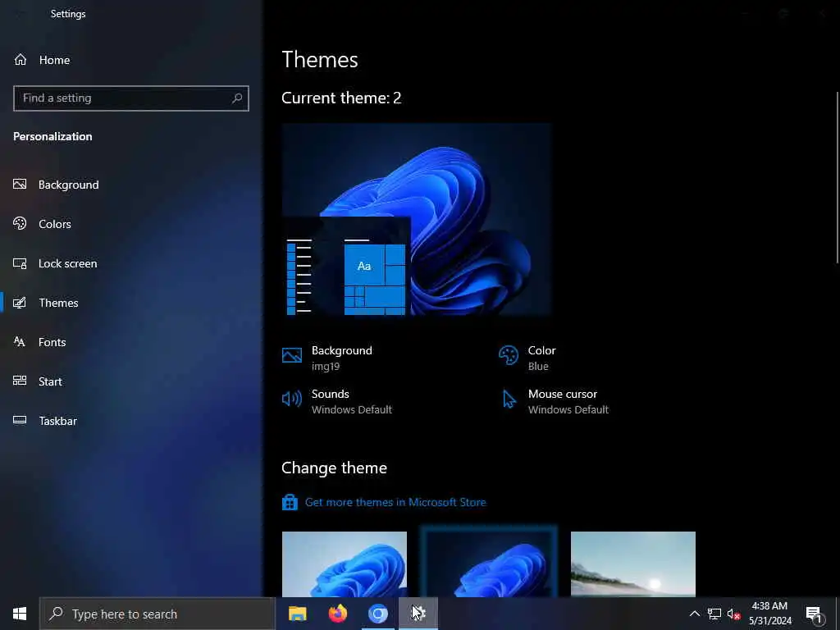Open theme Sounds Windows Default option
This screenshot has width=840, height=630.
pos(337,401)
